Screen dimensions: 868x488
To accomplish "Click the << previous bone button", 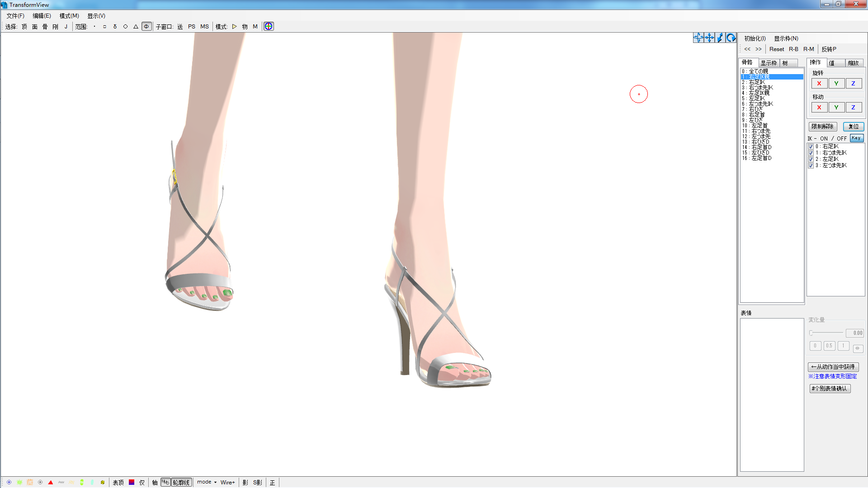I will (x=747, y=49).
